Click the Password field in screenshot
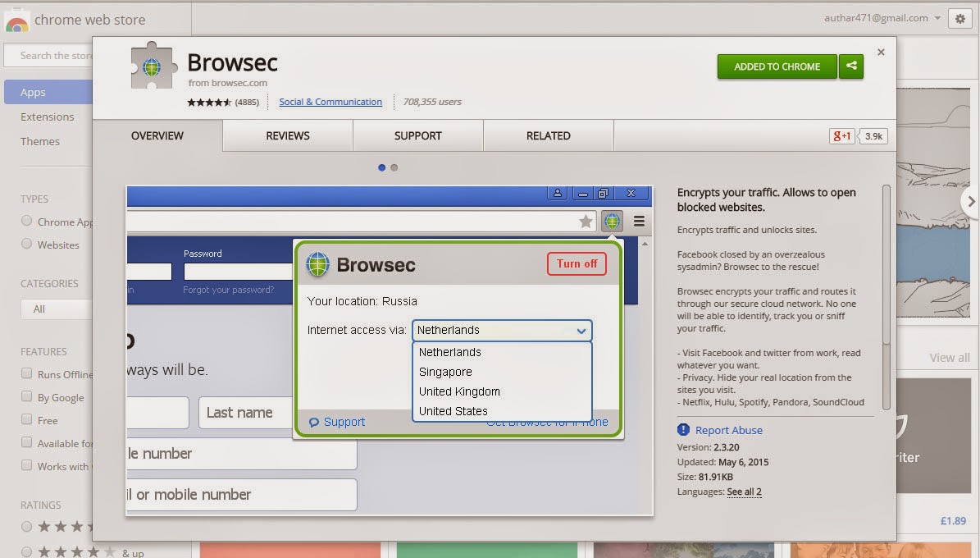Screen dimensions: 980x558 point(238,272)
